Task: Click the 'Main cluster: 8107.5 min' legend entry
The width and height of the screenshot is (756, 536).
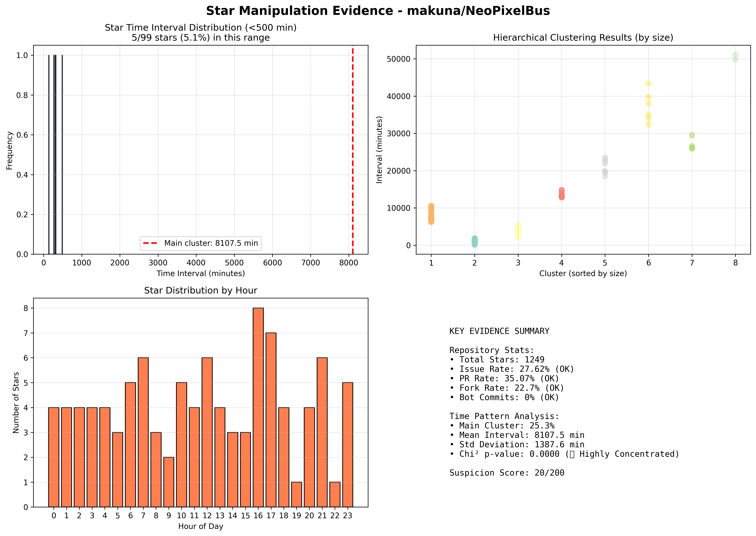Action: tap(200, 243)
